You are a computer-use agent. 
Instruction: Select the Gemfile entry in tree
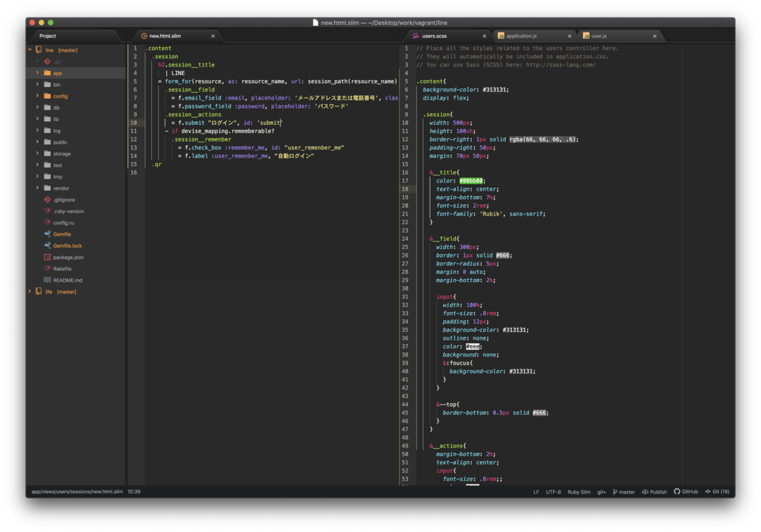[x=62, y=235]
